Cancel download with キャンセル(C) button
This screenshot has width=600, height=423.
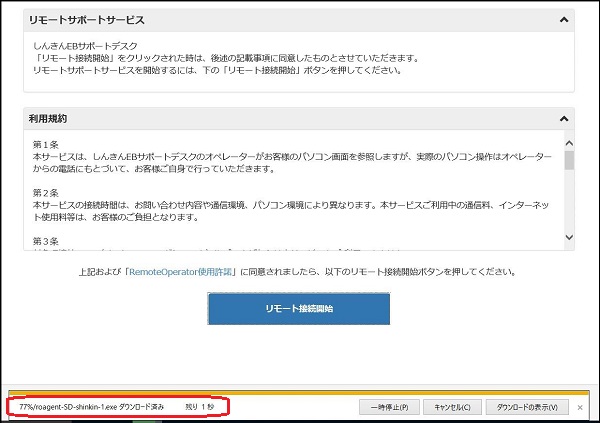coord(452,407)
